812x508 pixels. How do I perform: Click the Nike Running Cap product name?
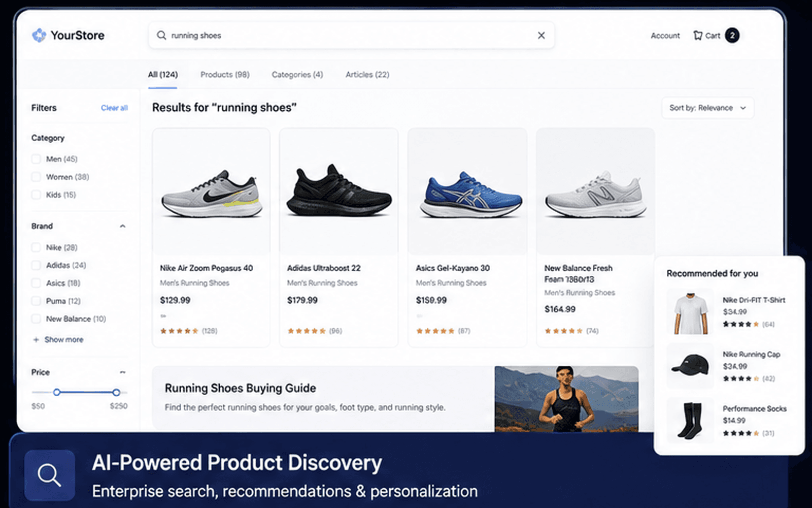752,355
